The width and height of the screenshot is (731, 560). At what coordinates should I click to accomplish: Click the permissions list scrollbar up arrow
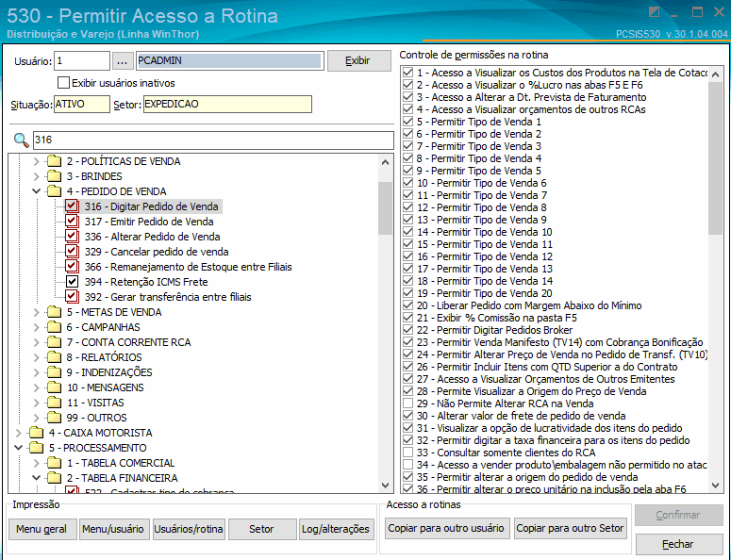(716, 74)
